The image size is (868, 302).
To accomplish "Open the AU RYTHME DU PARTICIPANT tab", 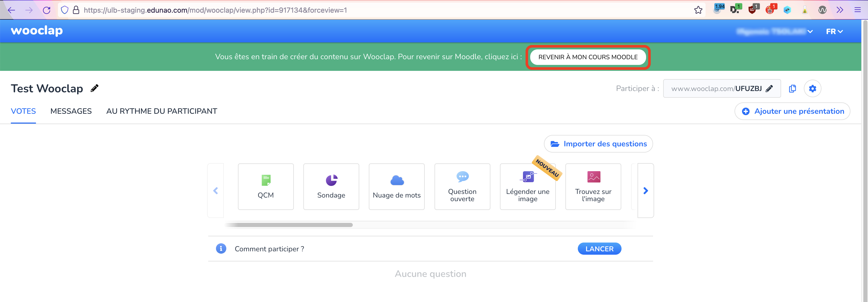I will tap(162, 111).
